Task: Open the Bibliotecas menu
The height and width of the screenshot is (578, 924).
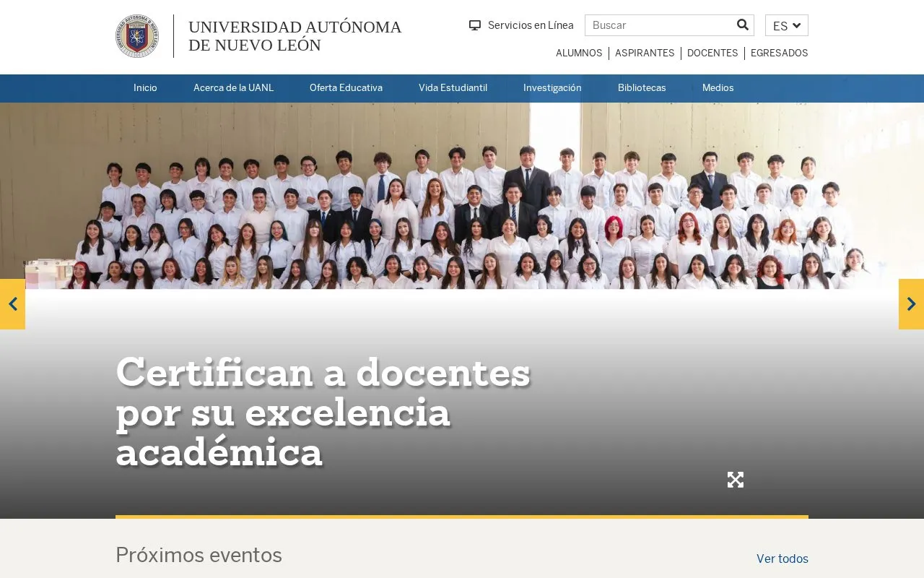Action: 642,88
